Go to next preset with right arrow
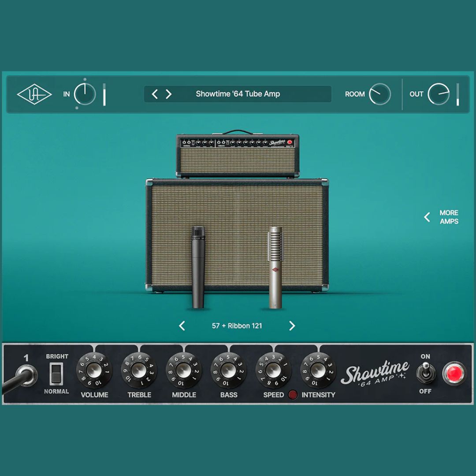 coord(169,94)
